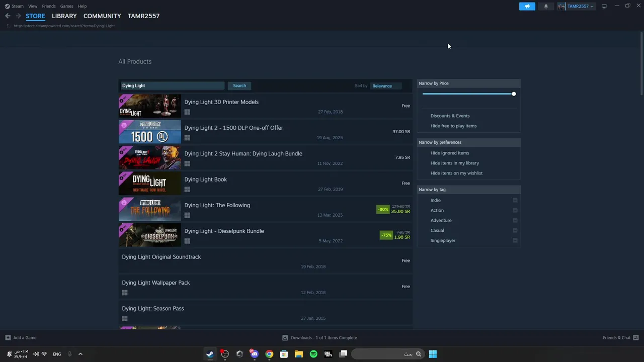Toggle Hide free to play items

[453, 126]
